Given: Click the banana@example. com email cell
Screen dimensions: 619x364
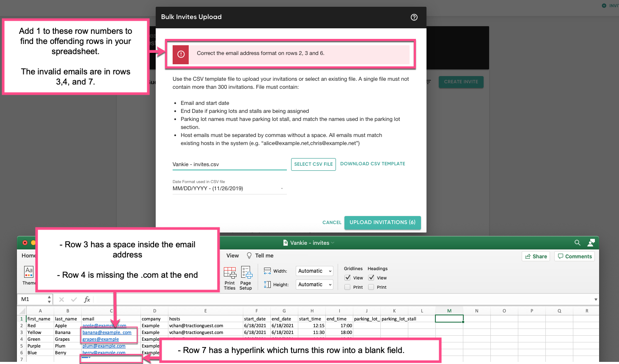Looking at the screenshot, I should tap(111, 332).
